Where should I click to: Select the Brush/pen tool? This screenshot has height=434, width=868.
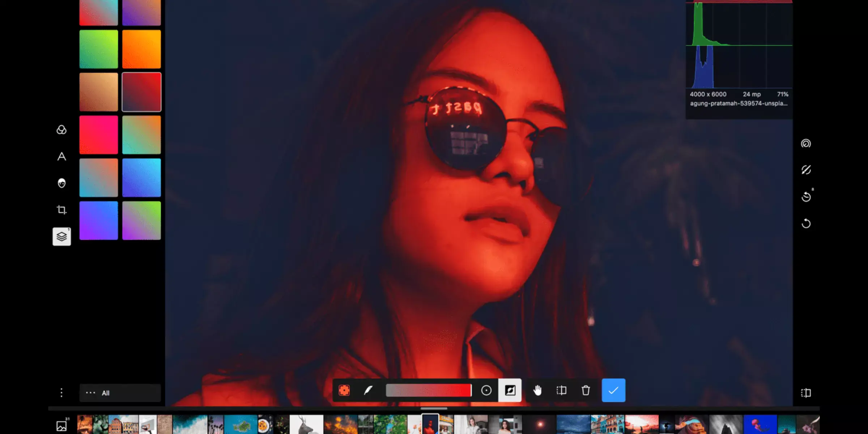(367, 390)
